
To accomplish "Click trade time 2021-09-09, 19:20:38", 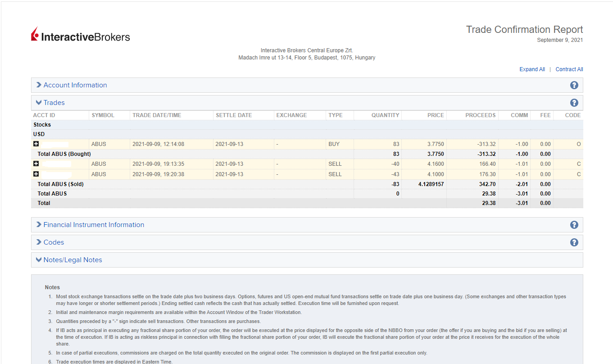I will 158,174.
